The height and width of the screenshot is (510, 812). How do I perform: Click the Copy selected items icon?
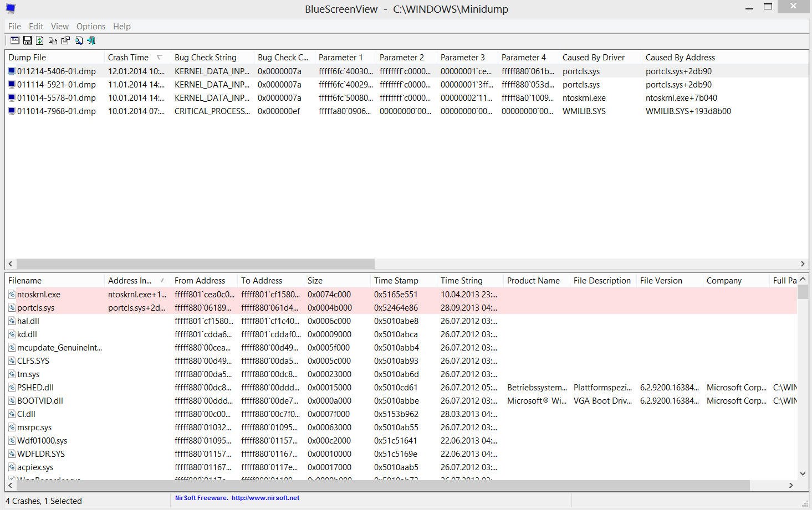(53, 40)
